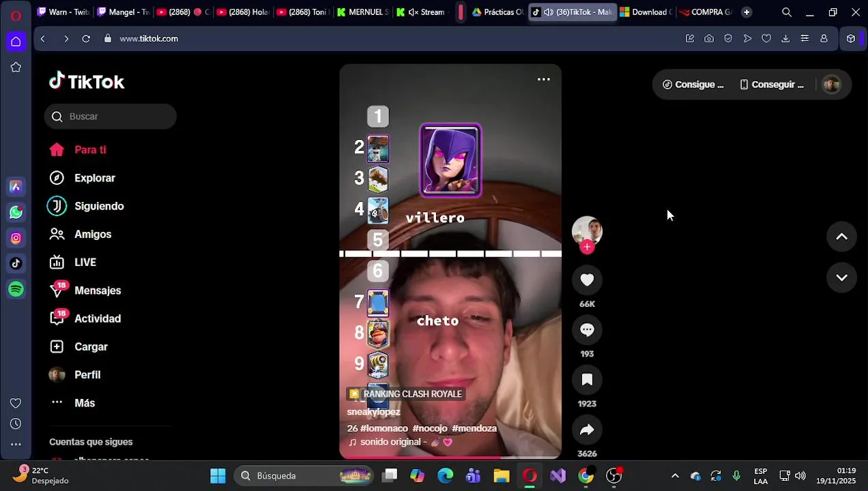Click the Buscar search field
Image resolution: width=868 pixels, height=491 pixels.
click(x=111, y=117)
